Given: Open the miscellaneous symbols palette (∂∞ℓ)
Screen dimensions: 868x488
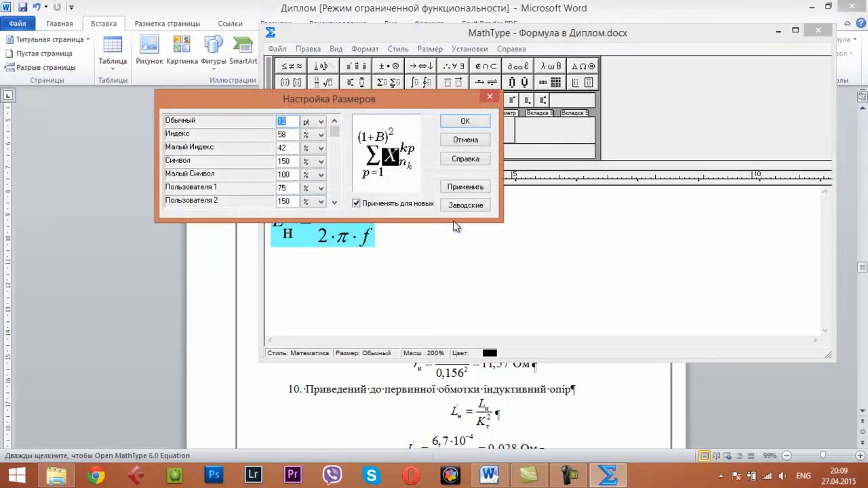Looking at the screenshot, I should click(518, 66).
